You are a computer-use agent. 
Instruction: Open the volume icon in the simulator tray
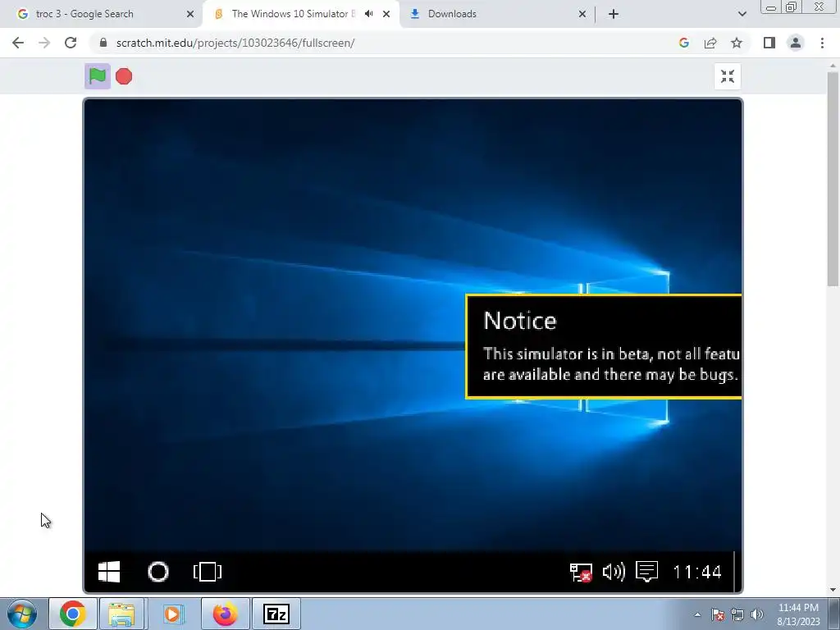tap(614, 572)
